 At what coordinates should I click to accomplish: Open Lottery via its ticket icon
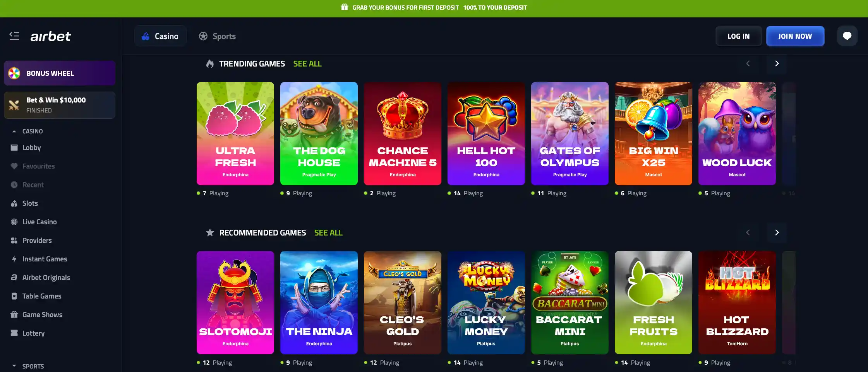click(x=14, y=333)
